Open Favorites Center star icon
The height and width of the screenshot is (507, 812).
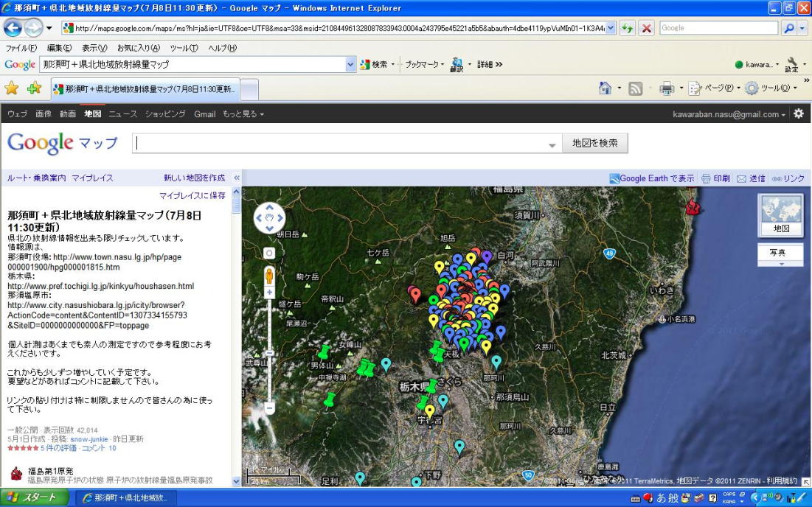[11, 88]
